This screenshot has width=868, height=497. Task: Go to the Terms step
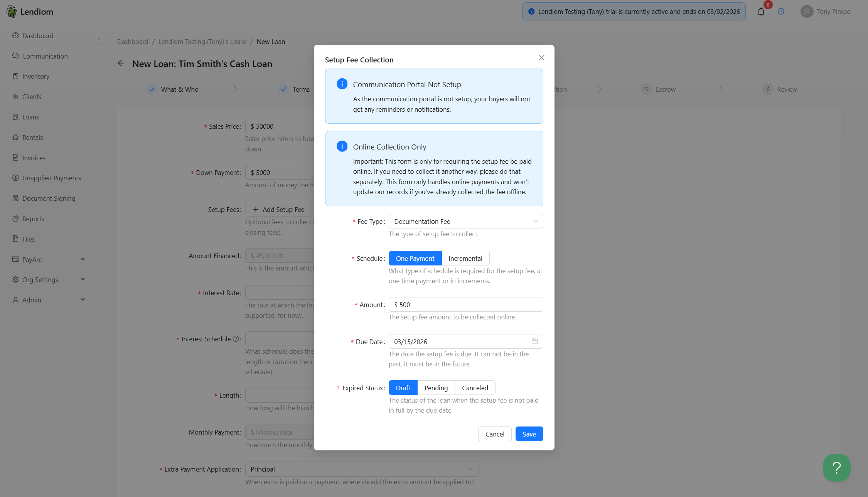point(294,89)
